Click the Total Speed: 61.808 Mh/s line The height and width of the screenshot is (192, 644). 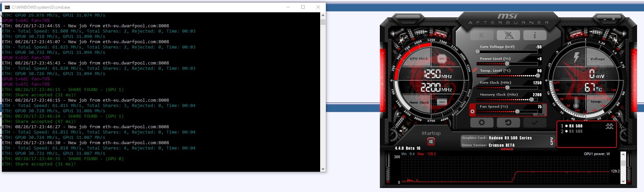click(x=99, y=31)
